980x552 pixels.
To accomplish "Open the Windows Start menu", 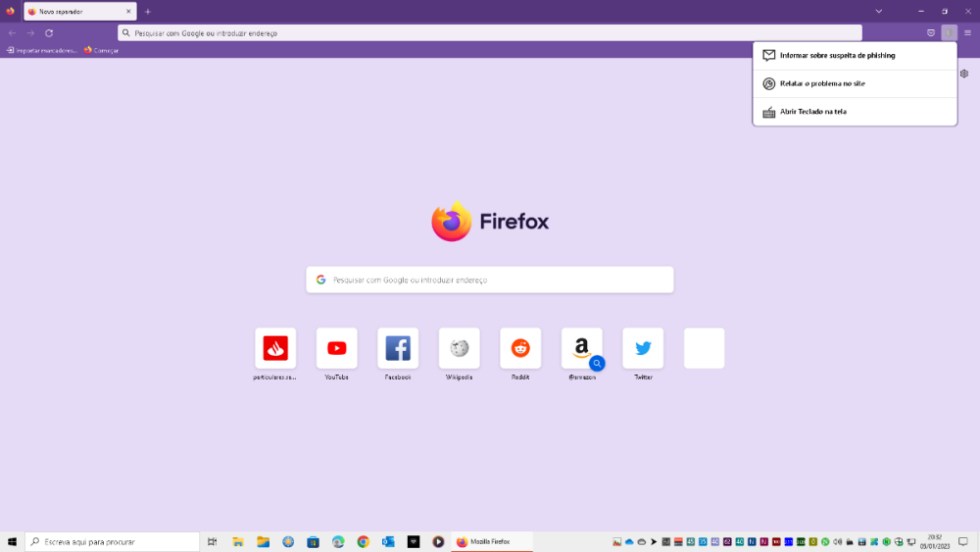I will [12, 542].
